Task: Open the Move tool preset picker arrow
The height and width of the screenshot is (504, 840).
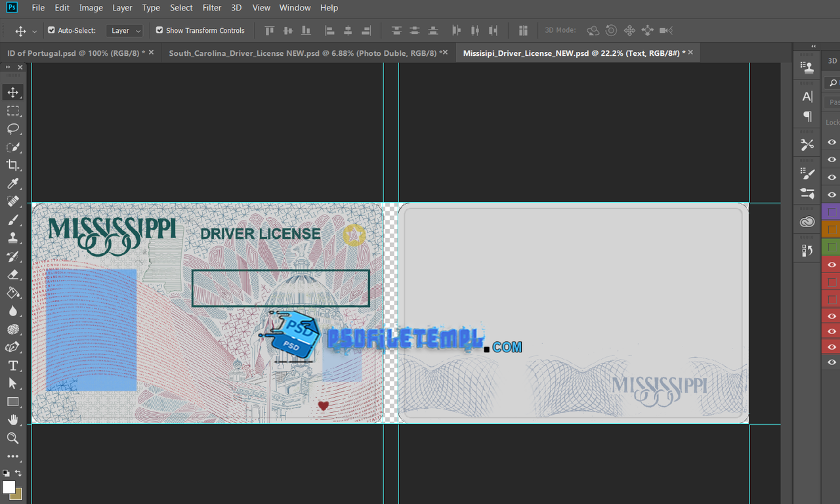Action: click(x=34, y=31)
